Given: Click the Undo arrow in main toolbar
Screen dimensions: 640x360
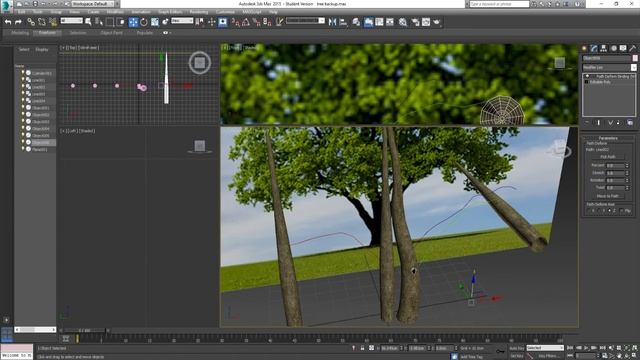Looking at the screenshot, I should tap(8, 22).
